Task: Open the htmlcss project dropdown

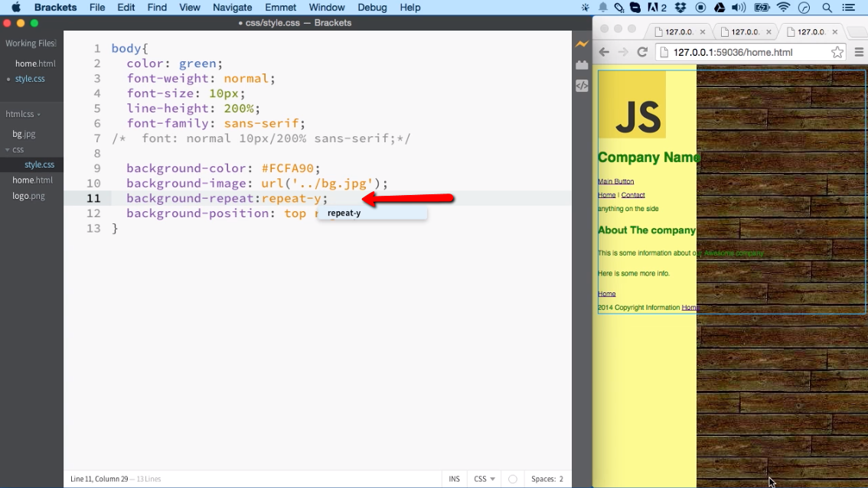Action: tap(23, 114)
